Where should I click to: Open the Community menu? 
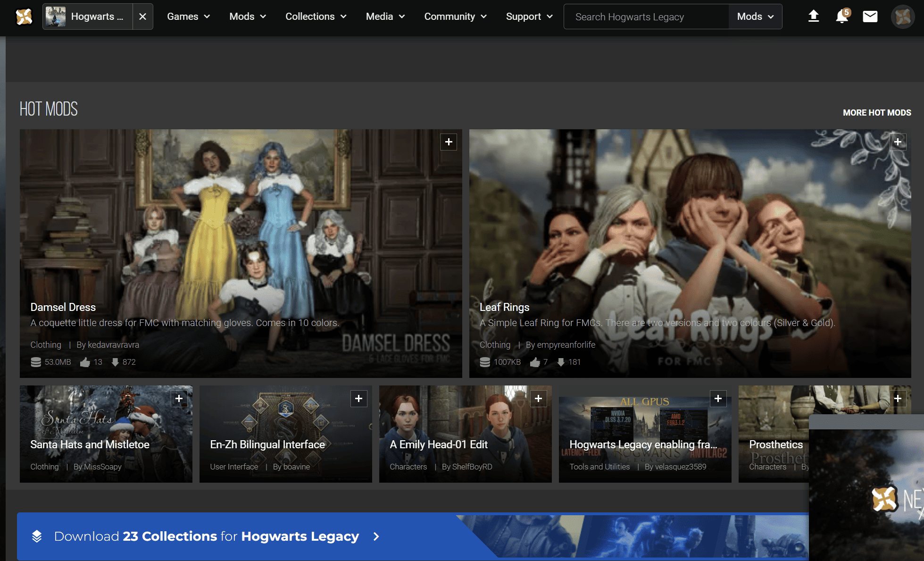(x=455, y=17)
